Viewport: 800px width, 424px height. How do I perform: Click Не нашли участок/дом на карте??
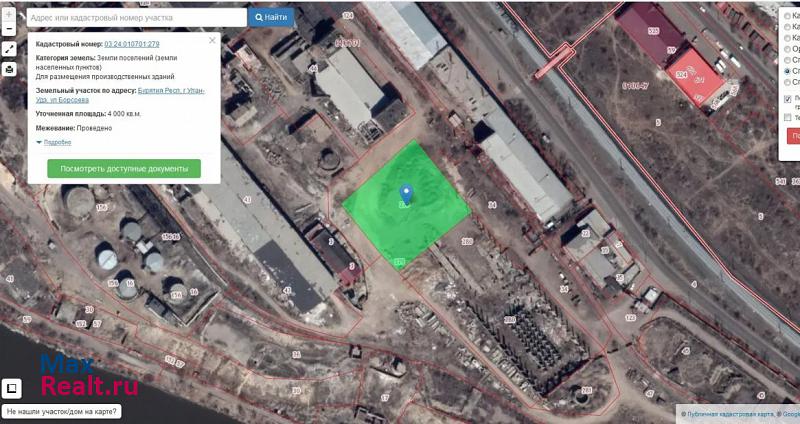coord(62,411)
